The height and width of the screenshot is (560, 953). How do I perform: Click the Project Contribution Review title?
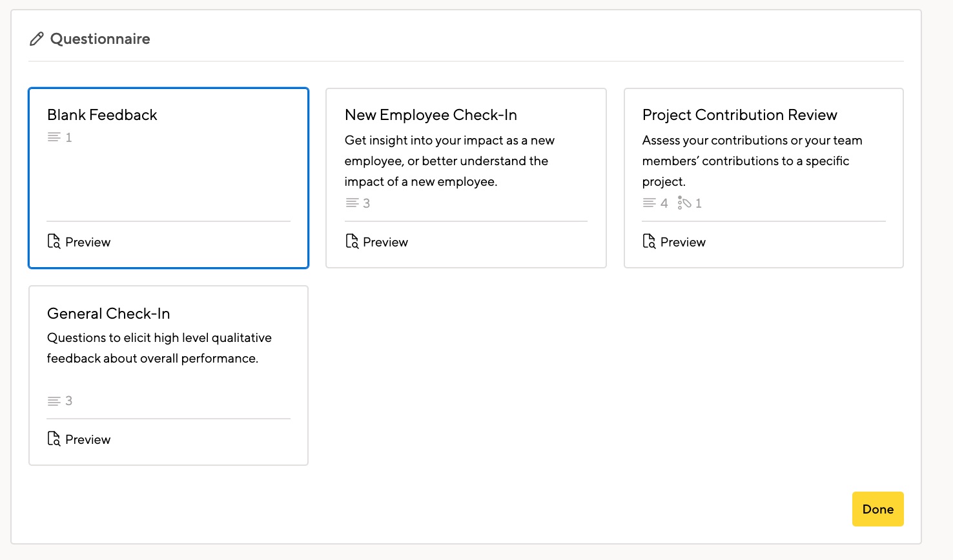click(739, 115)
